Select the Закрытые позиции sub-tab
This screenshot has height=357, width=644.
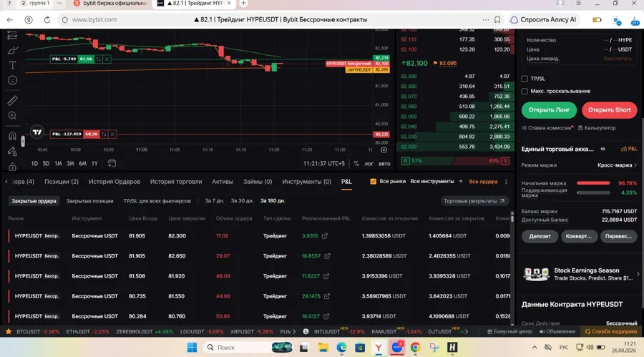(89, 201)
